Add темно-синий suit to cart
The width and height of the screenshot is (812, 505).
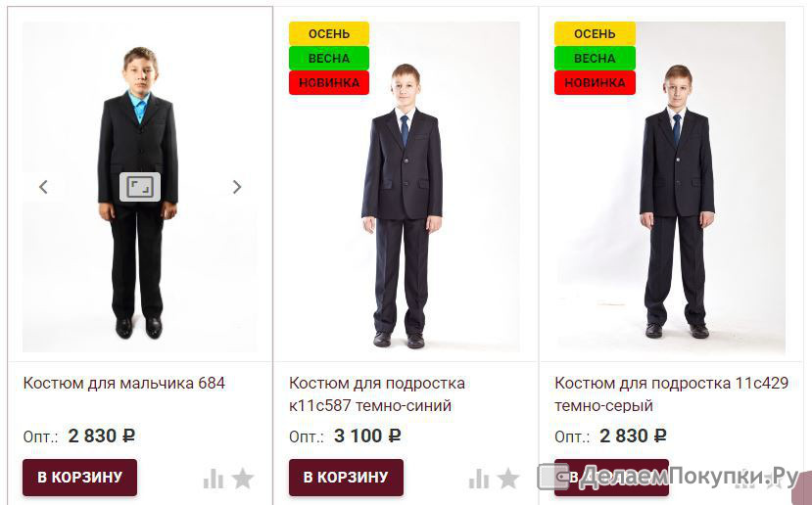coord(346,477)
